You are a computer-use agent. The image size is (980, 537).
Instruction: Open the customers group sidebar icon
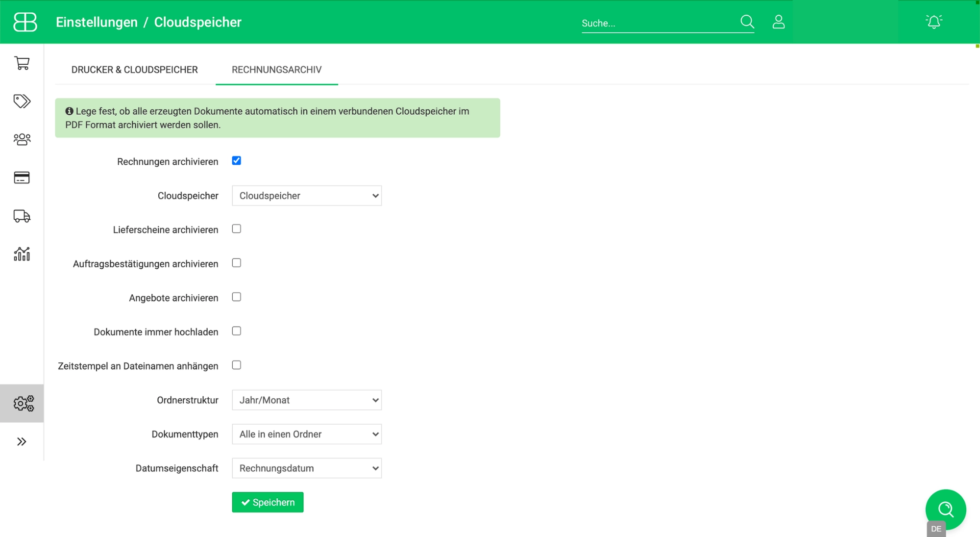(22, 139)
